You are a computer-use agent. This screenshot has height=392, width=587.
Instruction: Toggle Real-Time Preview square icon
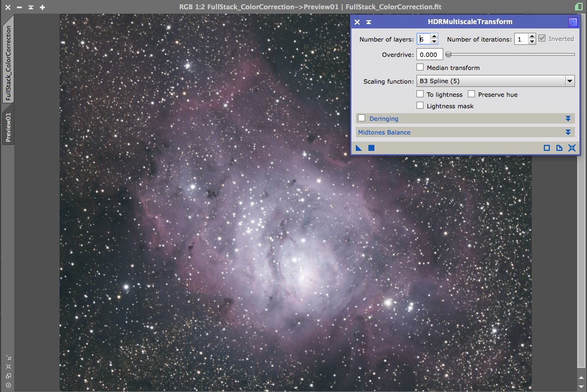pyautogui.click(x=547, y=148)
